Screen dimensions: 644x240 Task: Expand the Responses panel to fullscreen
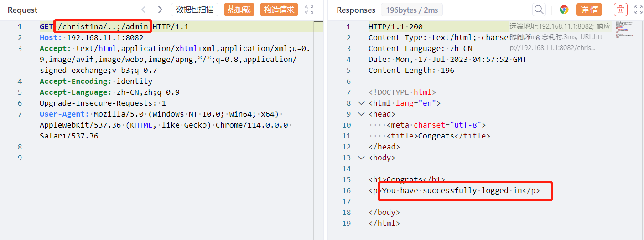pyautogui.click(x=639, y=10)
